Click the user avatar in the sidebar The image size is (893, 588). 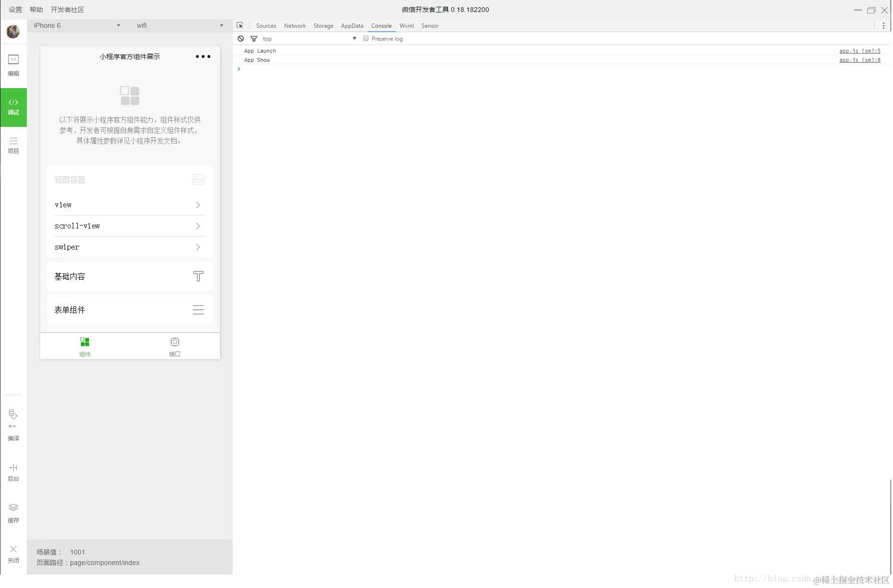point(13,32)
